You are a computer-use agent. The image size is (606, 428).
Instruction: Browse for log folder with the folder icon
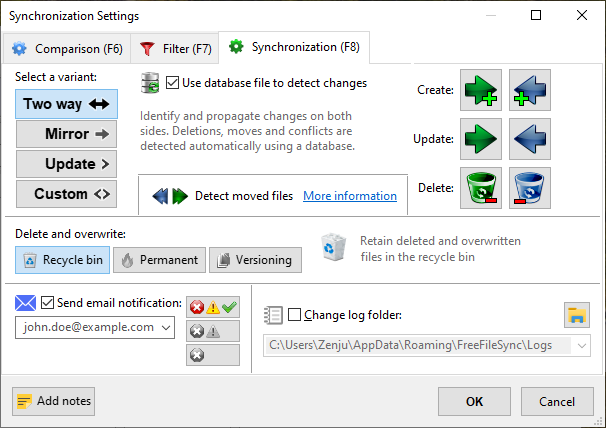click(577, 316)
